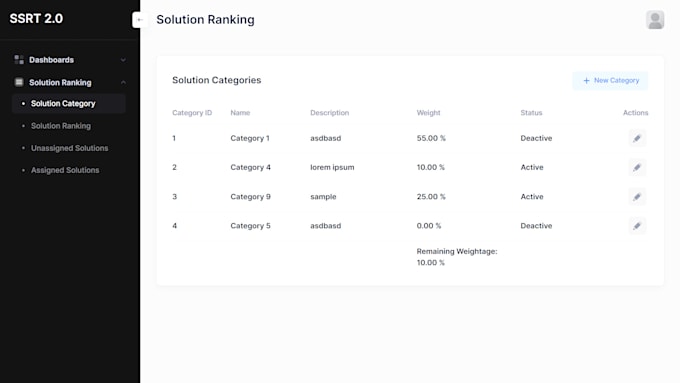Open Dashboards sidebar section

[69, 60]
